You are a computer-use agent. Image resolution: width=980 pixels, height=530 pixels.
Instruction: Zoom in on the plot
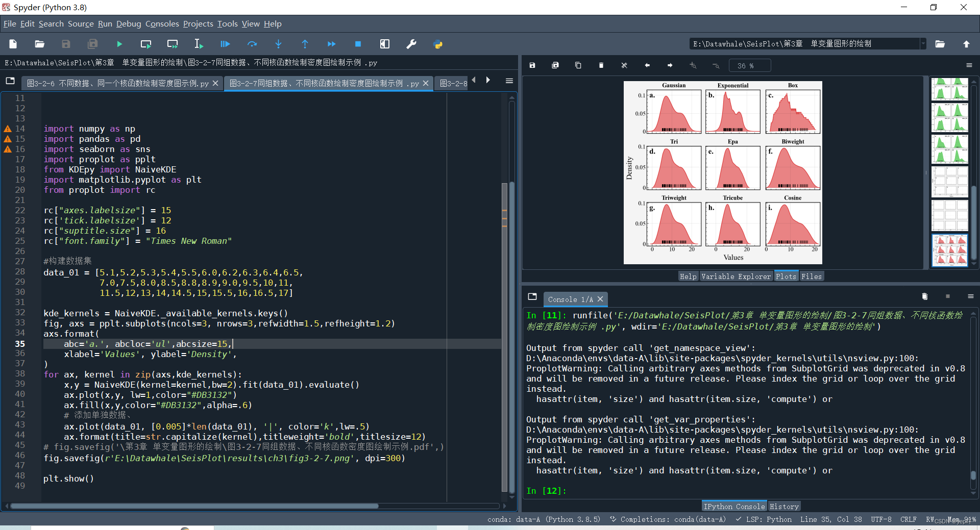pyautogui.click(x=693, y=65)
